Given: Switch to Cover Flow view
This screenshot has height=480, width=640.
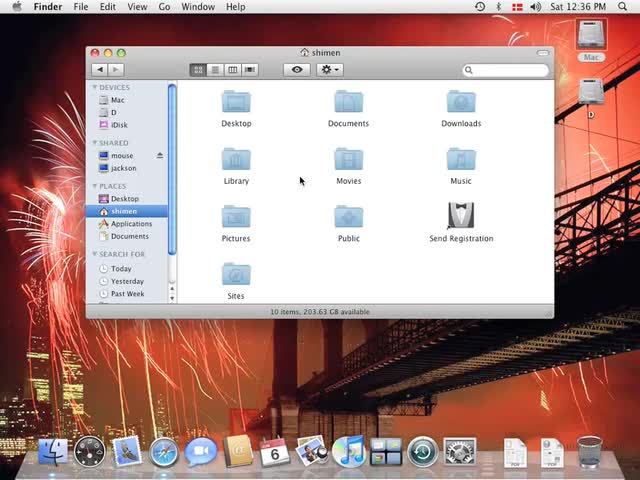Looking at the screenshot, I should click(x=250, y=70).
